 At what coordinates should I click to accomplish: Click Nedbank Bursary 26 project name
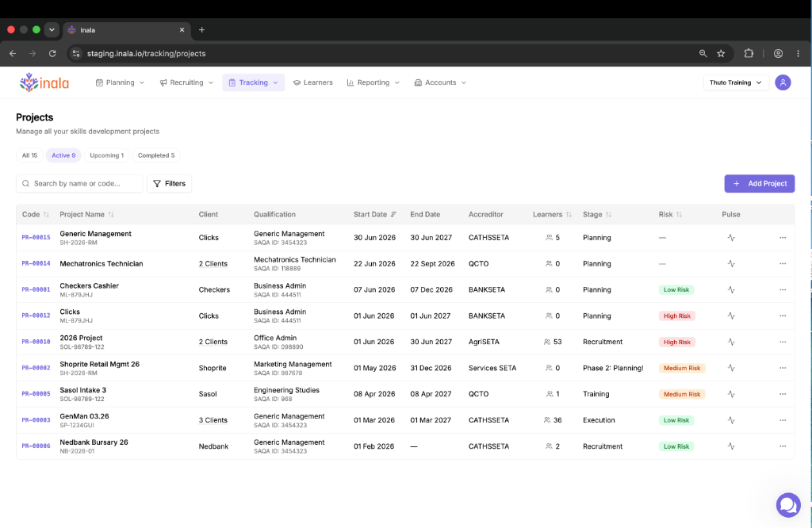click(94, 442)
